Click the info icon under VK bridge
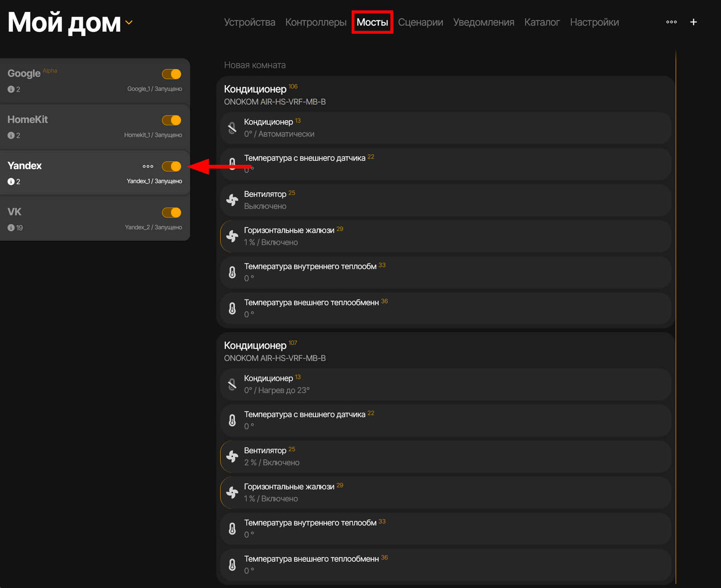Viewport: 721px width, 588px height. pyautogui.click(x=11, y=228)
